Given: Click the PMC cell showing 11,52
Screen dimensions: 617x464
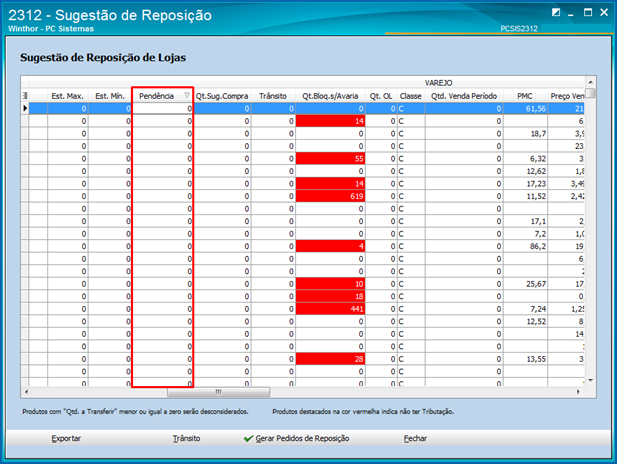Looking at the screenshot, I should (525, 196).
